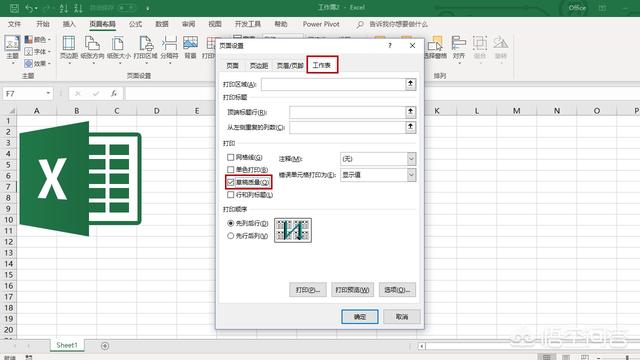The image size is (640, 360).
Task: Switch to the 审阅 (Review) ribbon tab
Action: click(x=188, y=24)
